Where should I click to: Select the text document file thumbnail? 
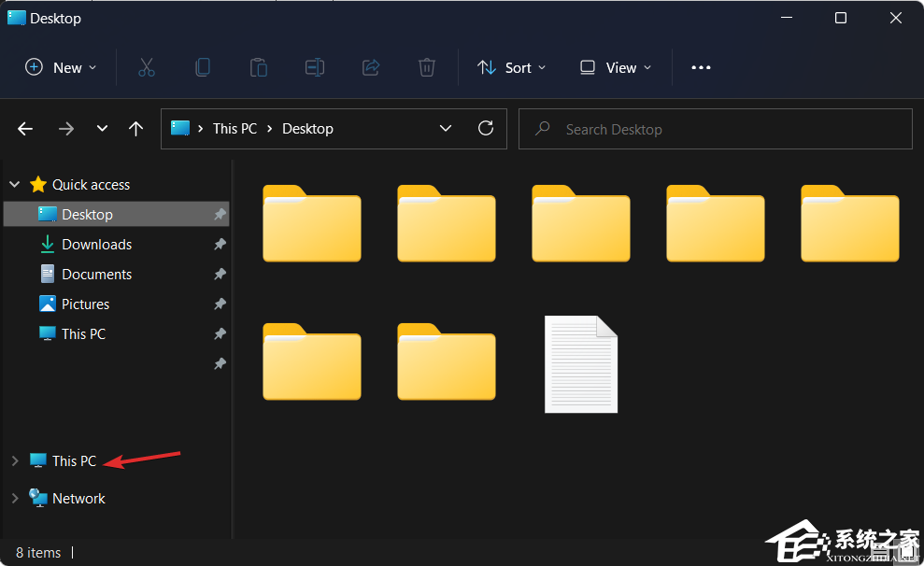[x=581, y=364]
